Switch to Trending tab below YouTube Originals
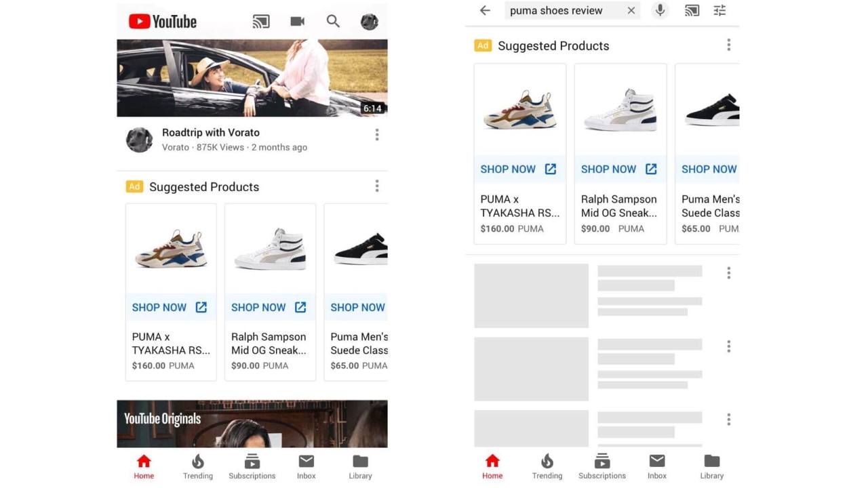 (198, 467)
